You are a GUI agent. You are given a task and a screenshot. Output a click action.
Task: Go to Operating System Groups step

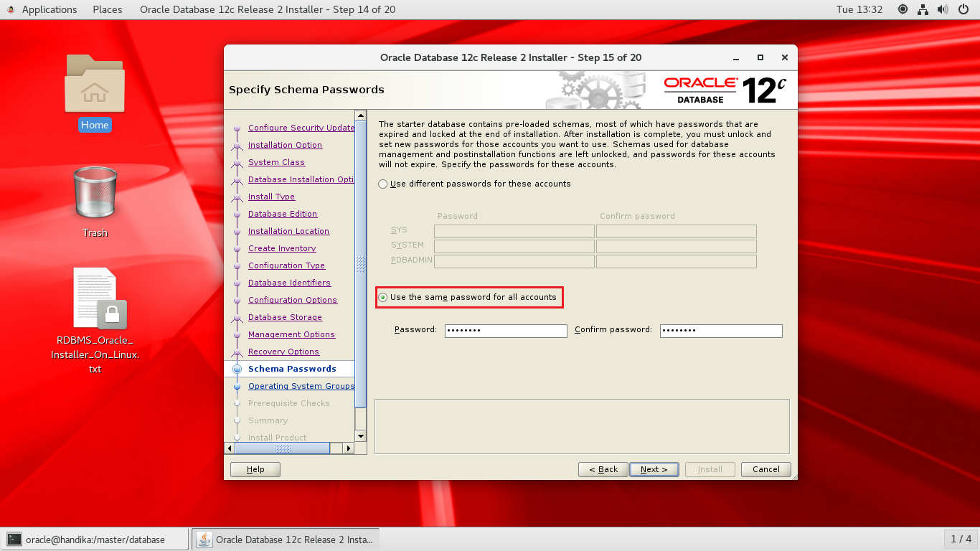(301, 386)
